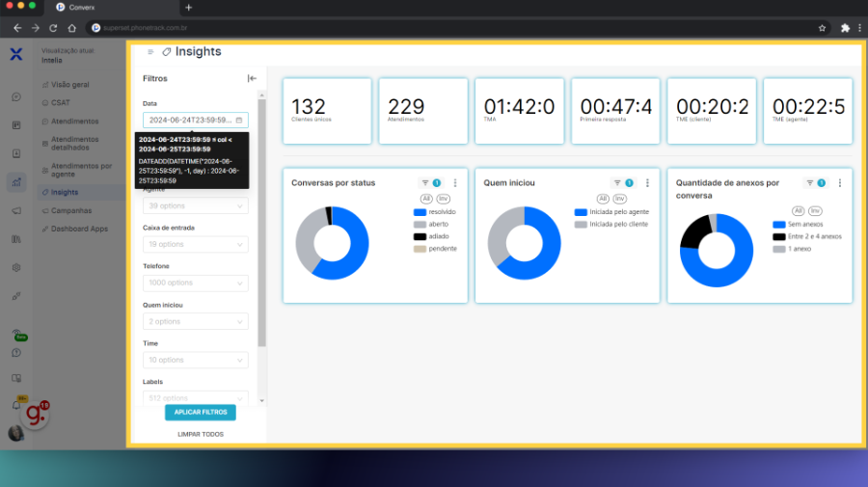Open the settings gear in left rail
This screenshot has height=487, width=868.
(16, 267)
